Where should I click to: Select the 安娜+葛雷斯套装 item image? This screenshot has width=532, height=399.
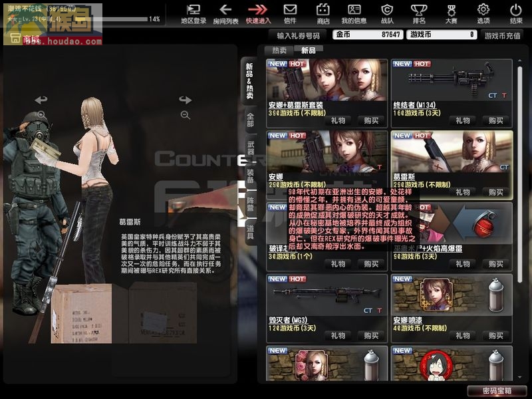[x=327, y=80]
